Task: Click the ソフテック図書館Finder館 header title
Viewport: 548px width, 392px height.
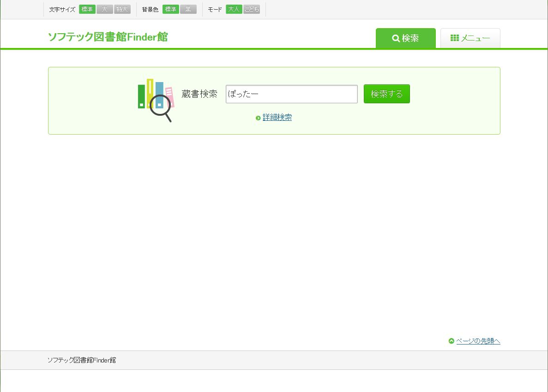Action: [x=108, y=37]
